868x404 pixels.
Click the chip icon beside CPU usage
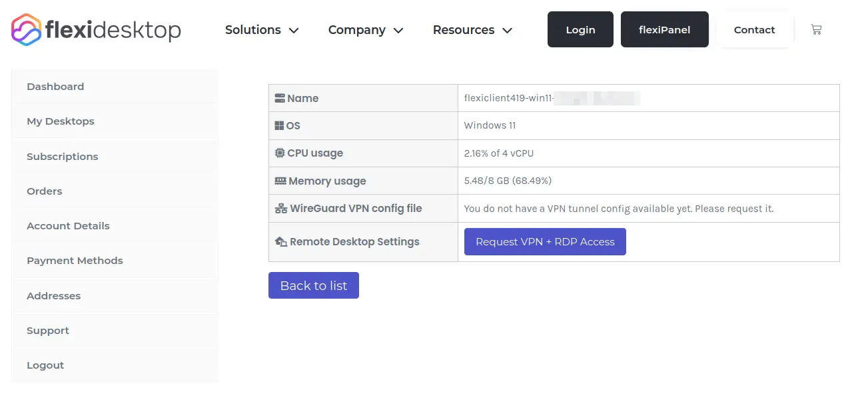[x=280, y=153]
